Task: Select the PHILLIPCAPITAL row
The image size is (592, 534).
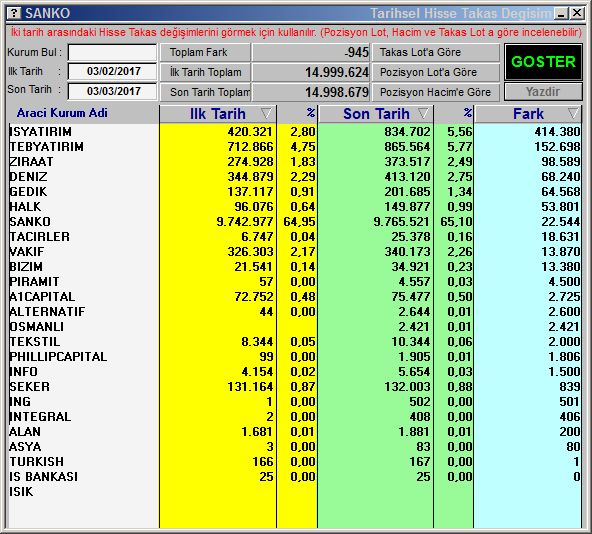Action: [294, 357]
